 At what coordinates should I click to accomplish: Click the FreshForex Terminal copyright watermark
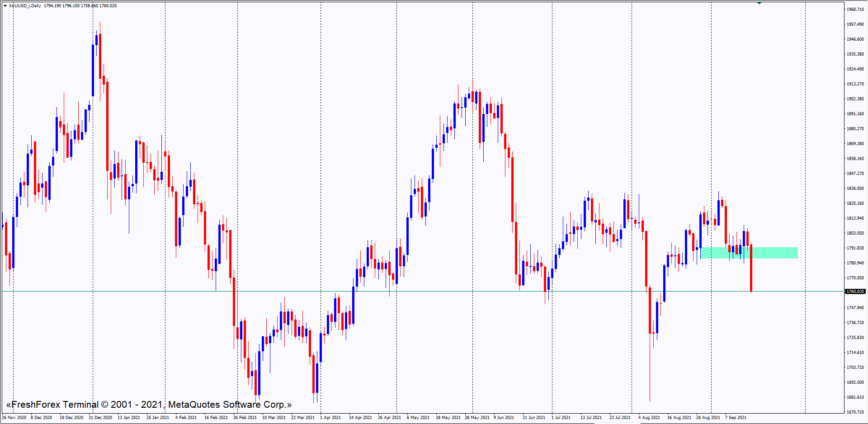tap(149, 405)
